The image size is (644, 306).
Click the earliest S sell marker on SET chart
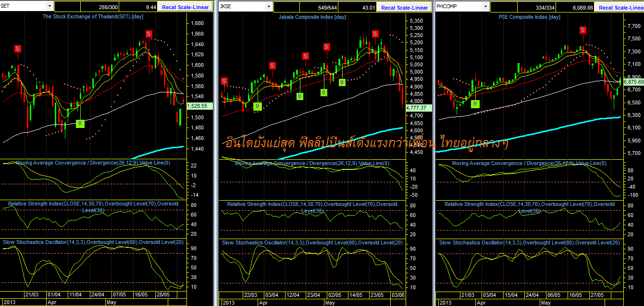(x=18, y=49)
